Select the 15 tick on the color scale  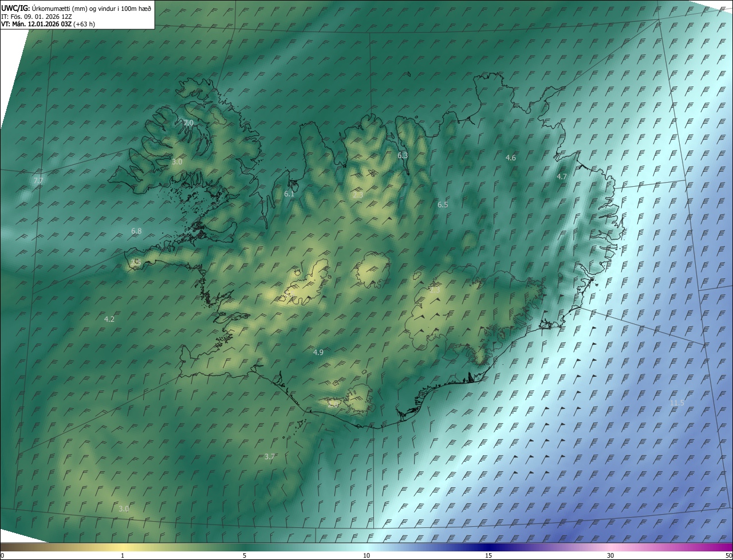[488, 556]
